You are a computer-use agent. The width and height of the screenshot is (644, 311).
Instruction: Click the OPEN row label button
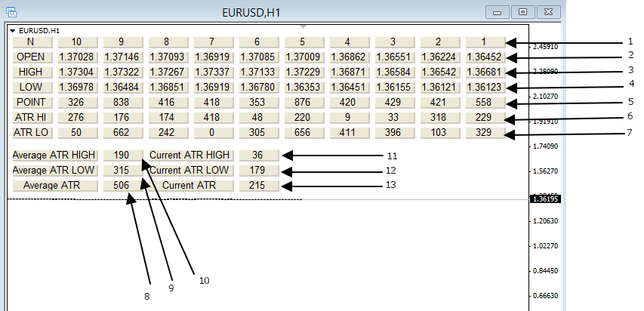(33, 57)
